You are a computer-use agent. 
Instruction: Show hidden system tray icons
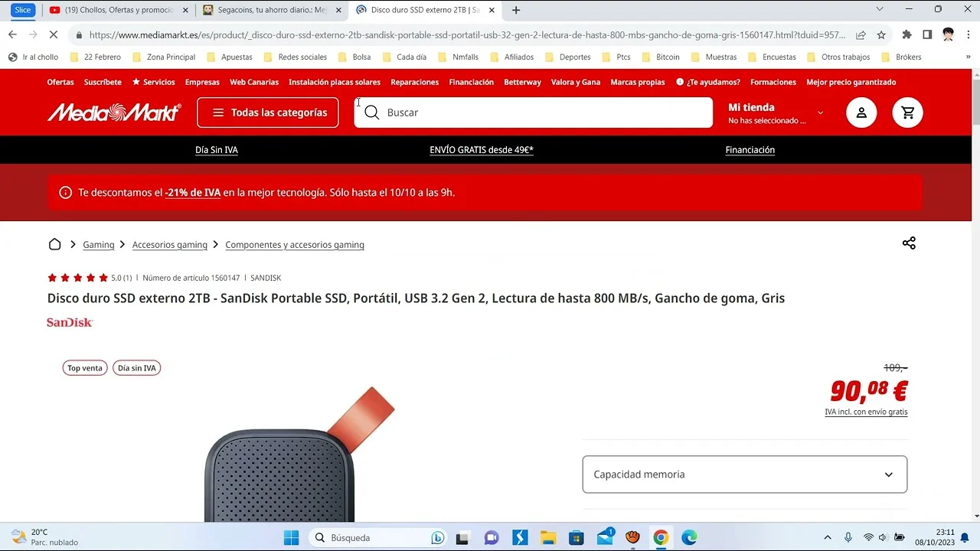(827, 538)
